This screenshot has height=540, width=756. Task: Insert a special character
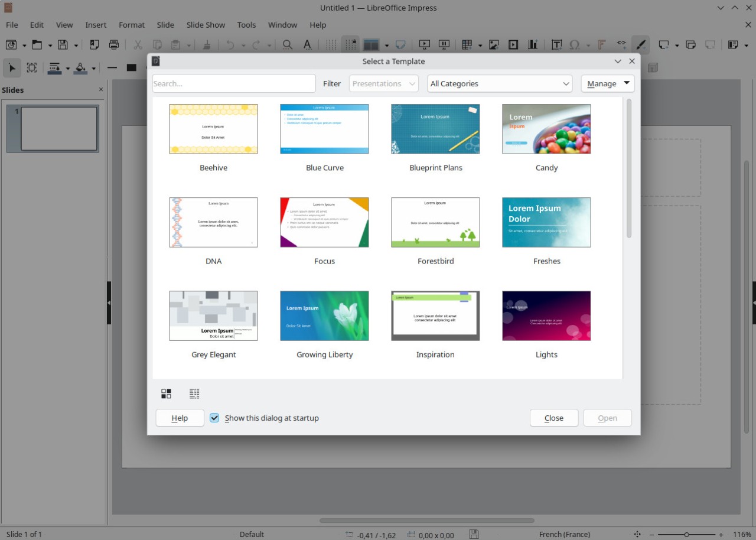click(x=575, y=44)
